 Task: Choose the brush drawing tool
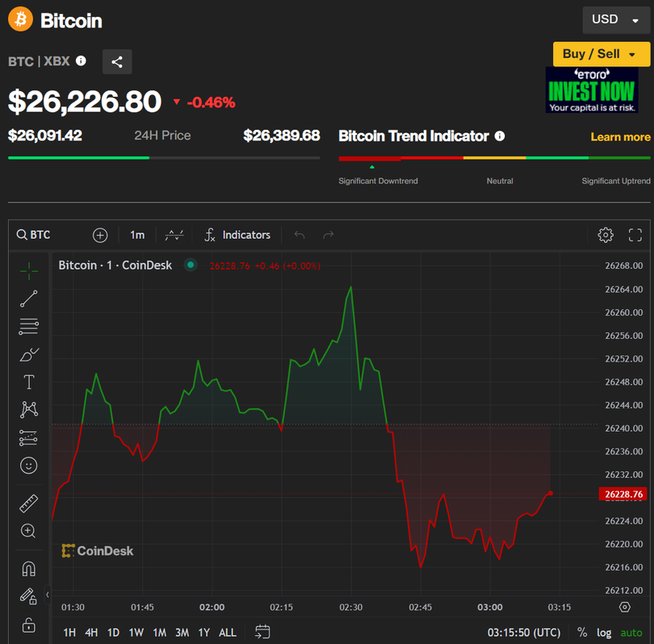pyautogui.click(x=29, y=354)
